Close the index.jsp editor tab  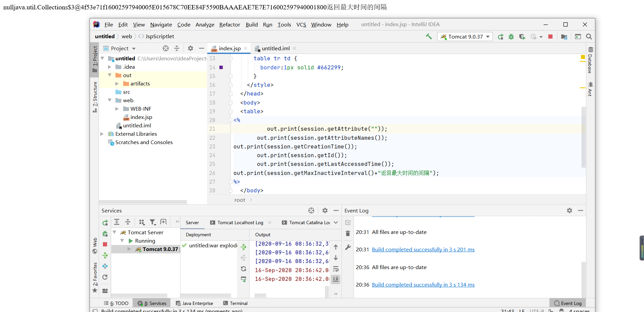point(246,48)
